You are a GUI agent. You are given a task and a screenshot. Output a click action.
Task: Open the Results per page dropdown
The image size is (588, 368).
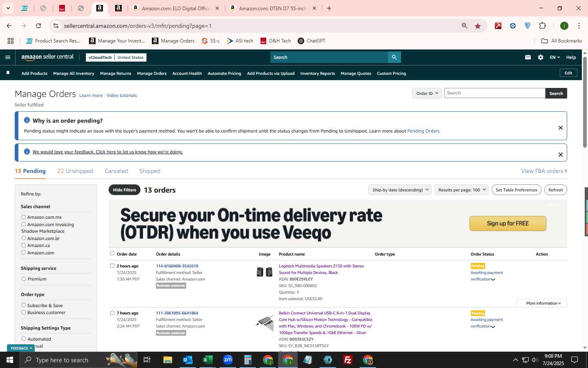pyautogui.click(x=461, y=190)
